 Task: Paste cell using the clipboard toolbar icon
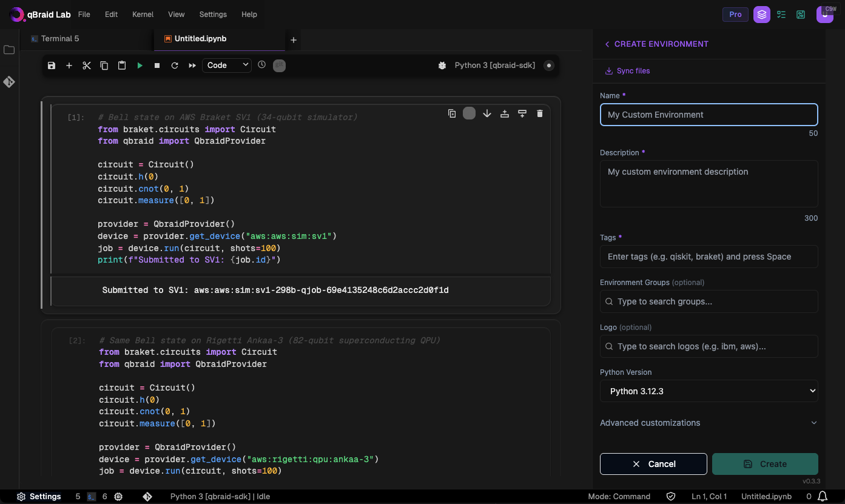122,66
